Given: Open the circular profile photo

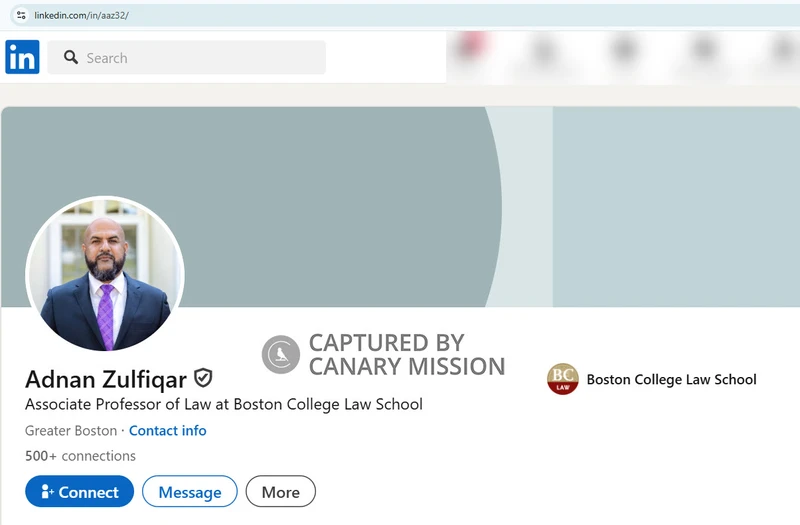Looking at the screenshot, I should tap(105, 274).
